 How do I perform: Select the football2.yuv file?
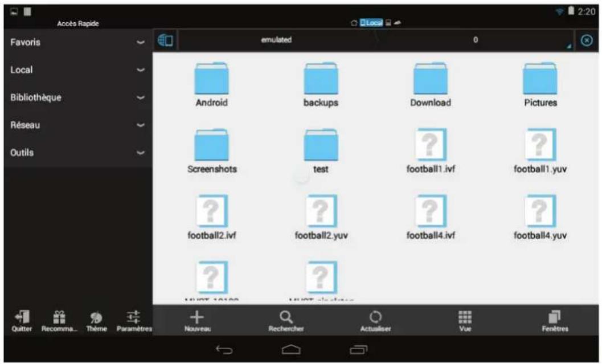[321, 218]
